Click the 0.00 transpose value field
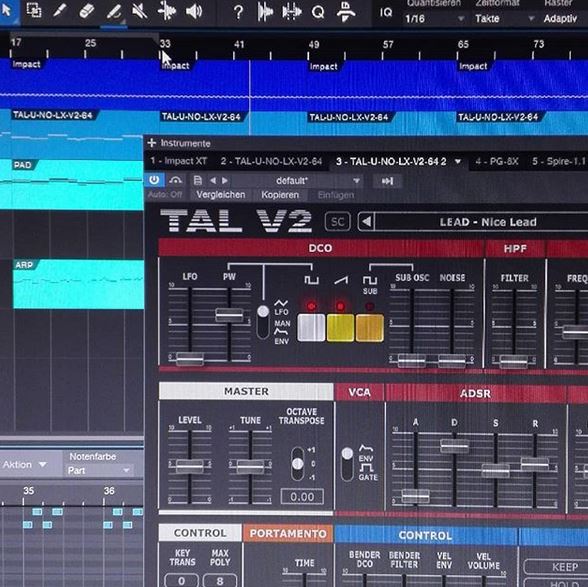 [x=302, y=497]
